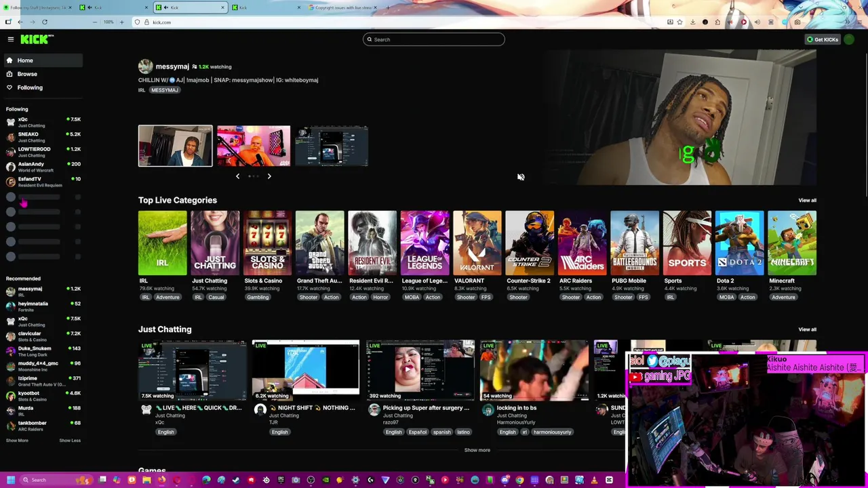Click the zoom in plus button
868x488 pixels.
click(x=121, y=22)
